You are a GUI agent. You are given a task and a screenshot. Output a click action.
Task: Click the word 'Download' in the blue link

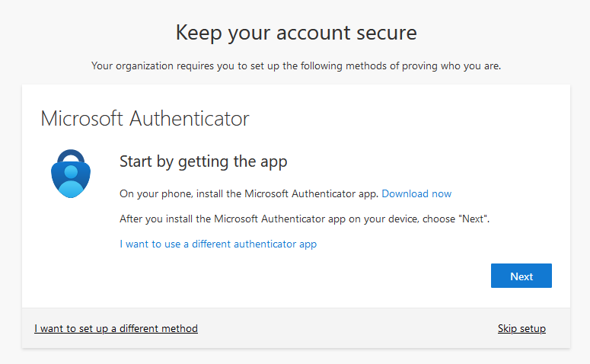click(x=405, y=193)
